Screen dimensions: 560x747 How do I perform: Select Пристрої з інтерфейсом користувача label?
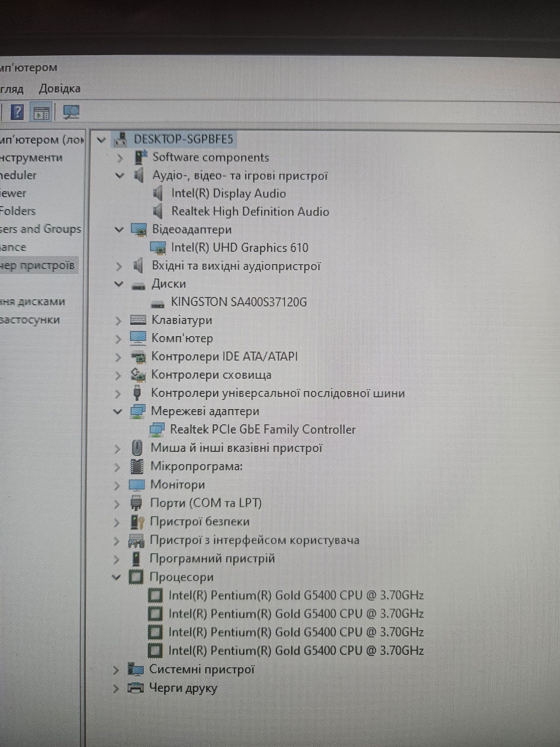click(x=255, y=540)
